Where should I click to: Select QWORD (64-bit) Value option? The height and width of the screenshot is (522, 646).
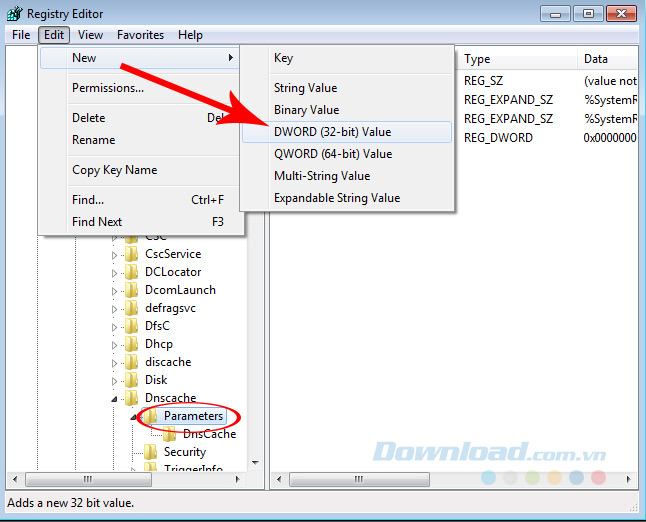[333, 154]
